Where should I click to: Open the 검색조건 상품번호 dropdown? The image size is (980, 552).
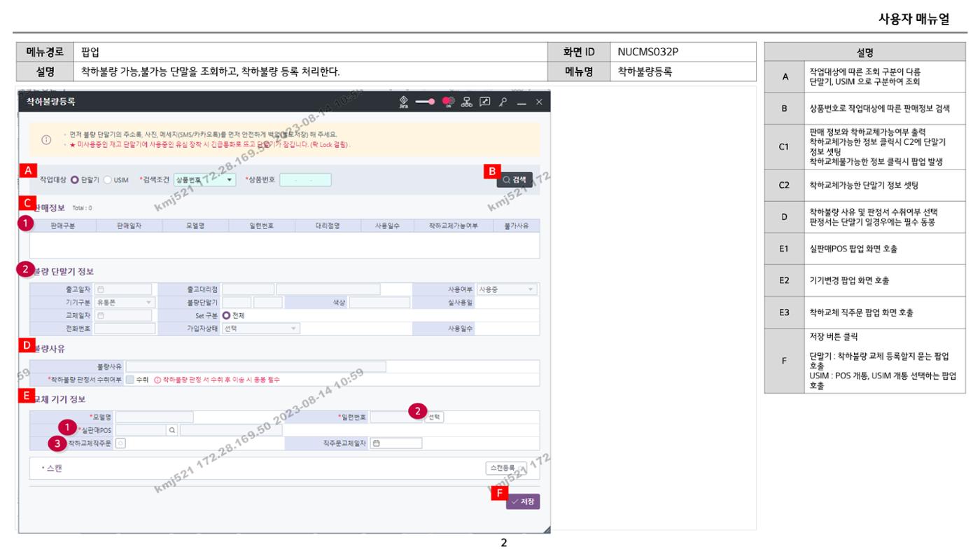205,180
